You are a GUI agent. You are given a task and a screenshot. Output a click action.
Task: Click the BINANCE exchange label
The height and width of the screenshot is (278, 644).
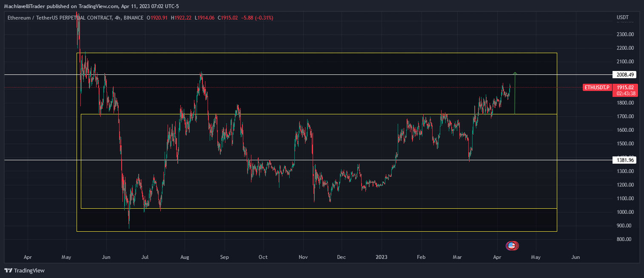(134, 18)
